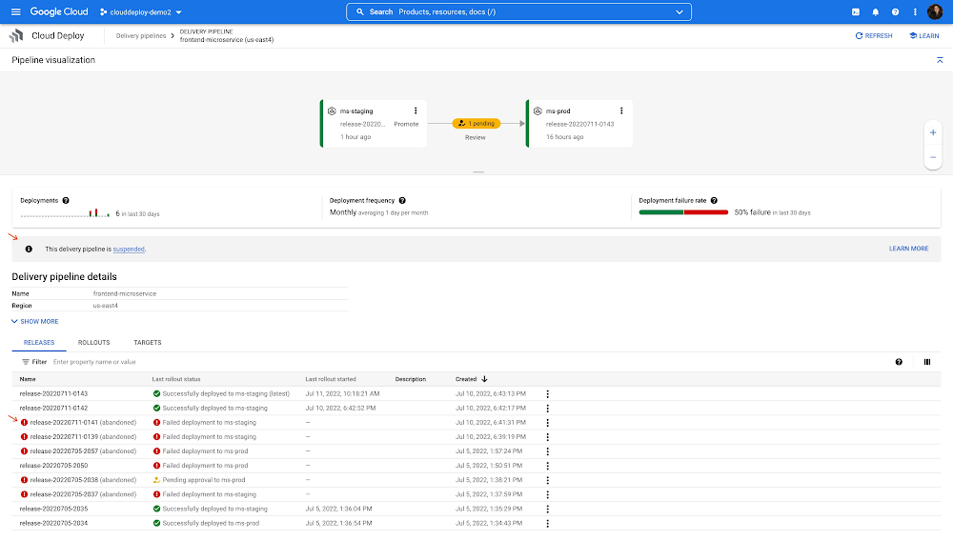
Task: Open actions menu for release-20220711-0139
Action: (548, 437)
